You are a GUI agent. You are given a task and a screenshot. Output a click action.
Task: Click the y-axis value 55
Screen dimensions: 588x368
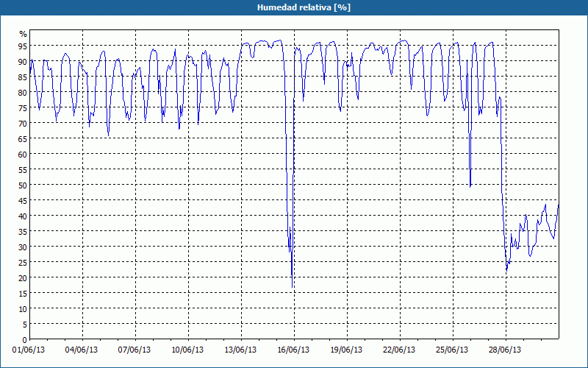click(23, 170)
